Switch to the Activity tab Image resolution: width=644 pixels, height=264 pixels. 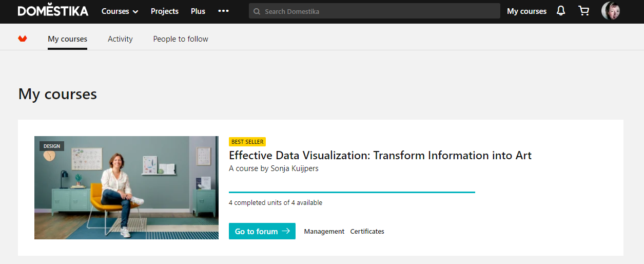(120, 39)
